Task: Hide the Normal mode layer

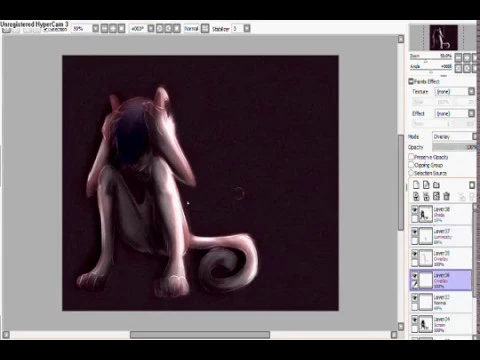Action: (415, 298)
